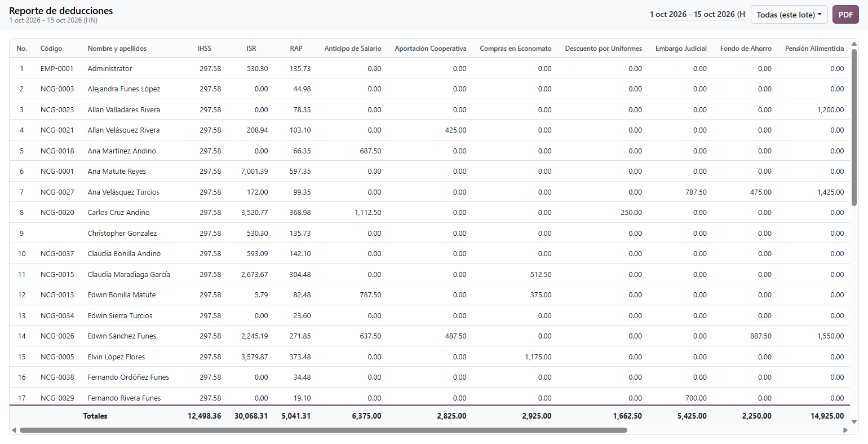Click the name Allan Valladares Rivera
Viewport: 868px width, 444px height.
coord(124,109)
